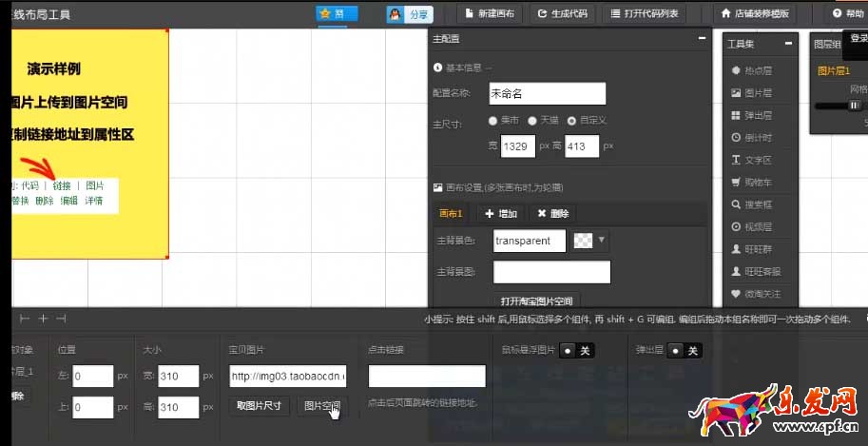
Task: Collapse the 主配置 panel
Action: pos(702,38)
